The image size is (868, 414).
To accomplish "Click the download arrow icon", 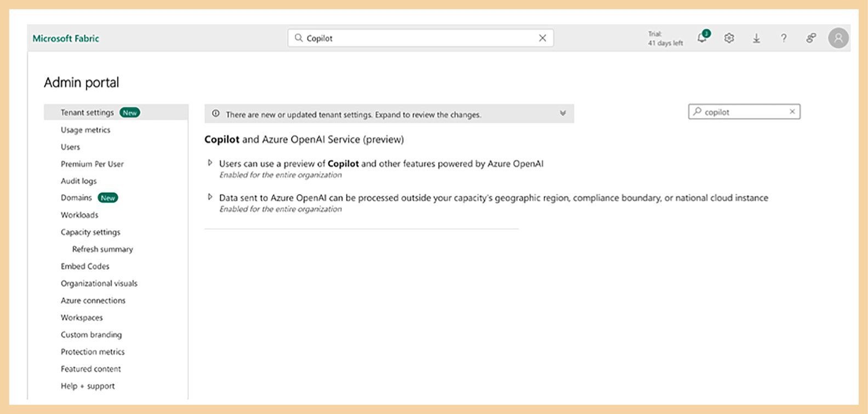I will (756, 38).
